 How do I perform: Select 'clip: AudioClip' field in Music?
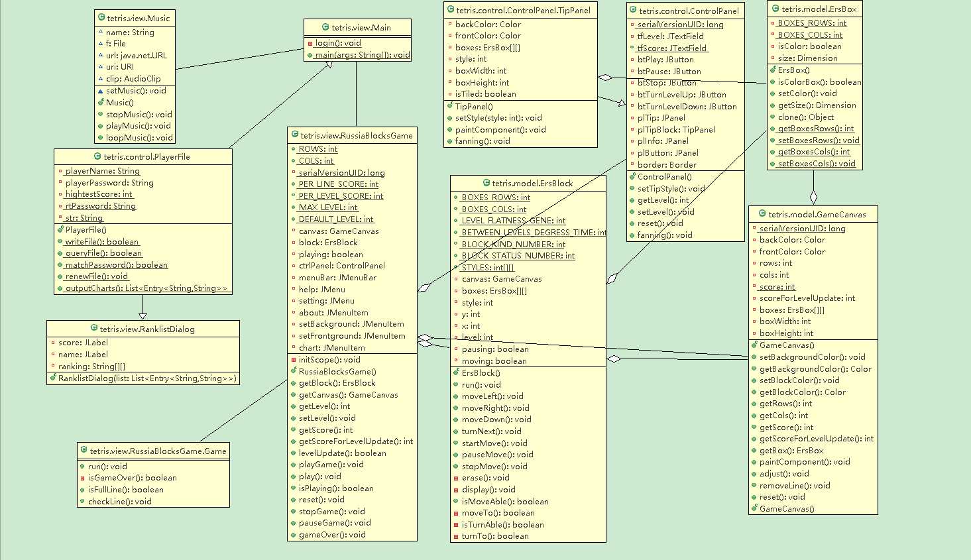pos(133,78)
